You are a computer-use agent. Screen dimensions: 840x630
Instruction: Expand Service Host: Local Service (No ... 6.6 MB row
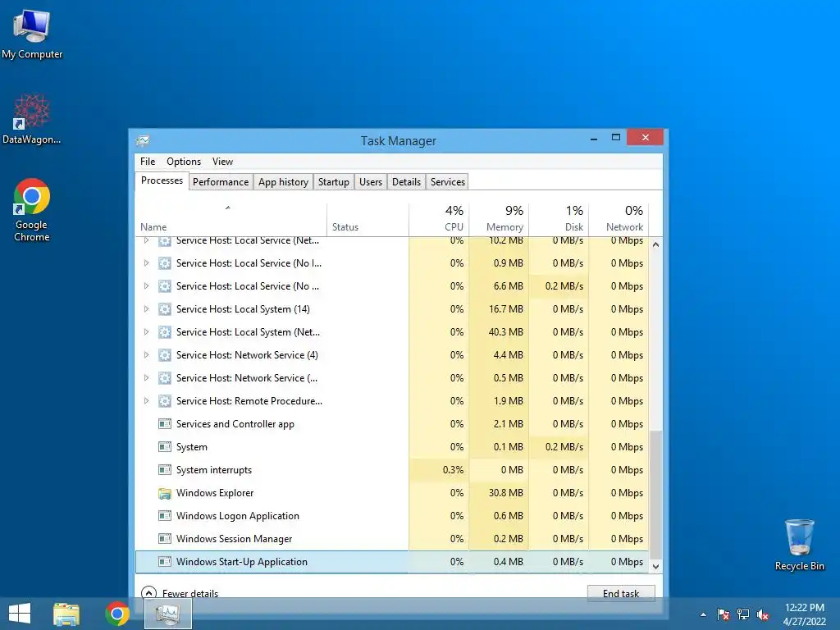(146, 286)
